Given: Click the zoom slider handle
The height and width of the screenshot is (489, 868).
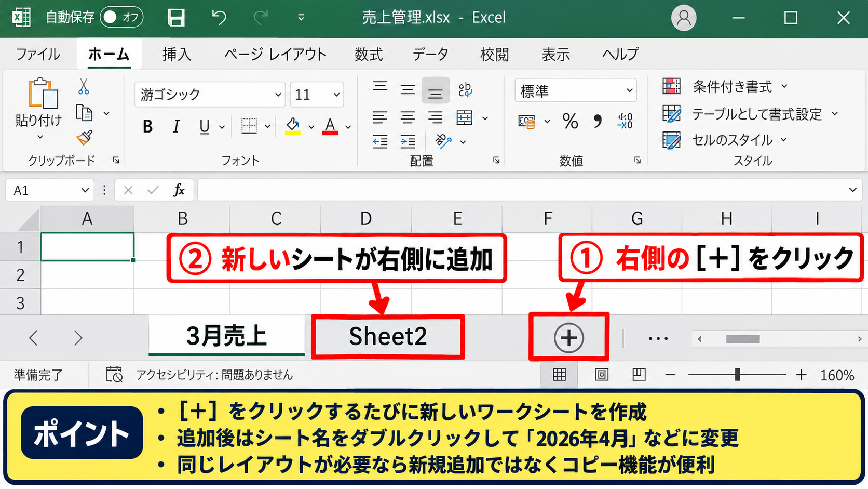Looking at the screenshot, I should 737,375.
